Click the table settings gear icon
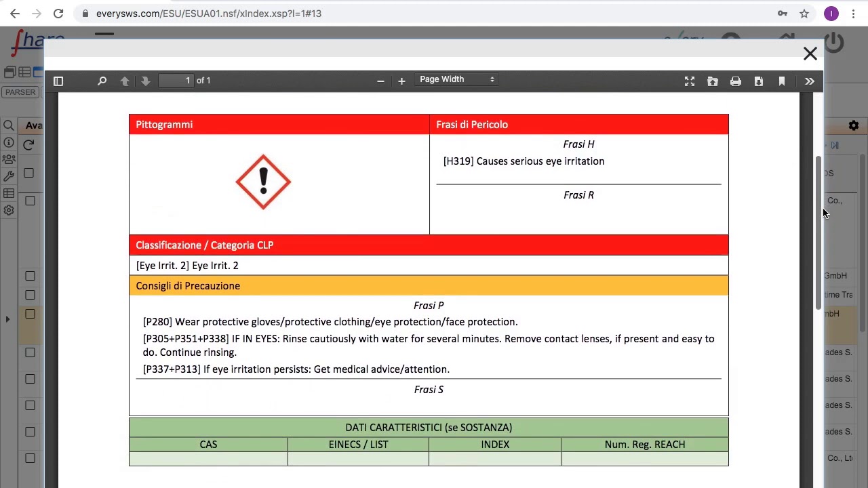 pyautogui.click(x=854, y=125)
